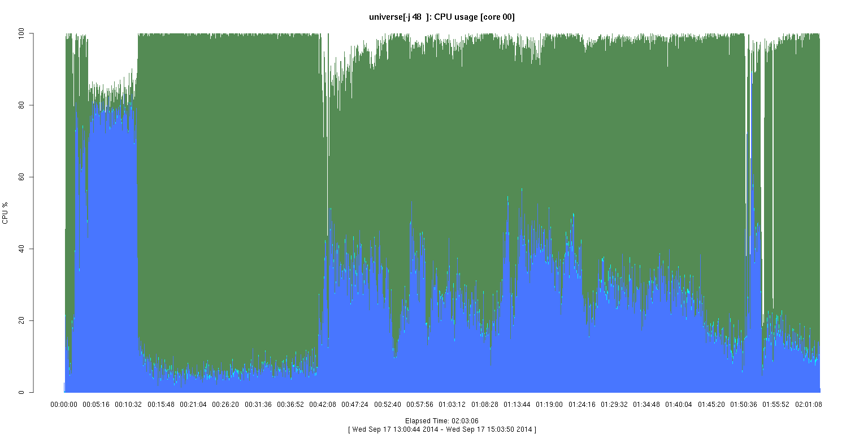Click the x-axis time label 00:00:00
This screenshot has height=434, width=868.
(x=64, y=405)
